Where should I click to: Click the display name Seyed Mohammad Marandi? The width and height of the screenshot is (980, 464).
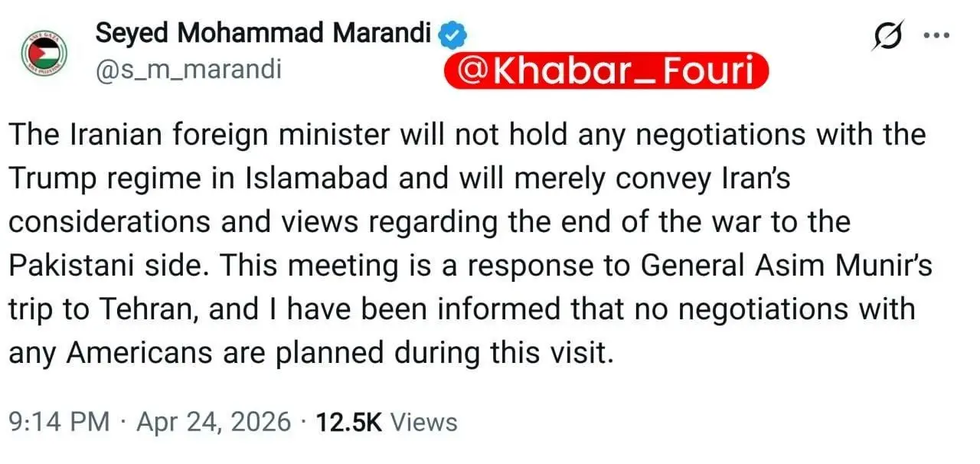click(x=263, y=34)
